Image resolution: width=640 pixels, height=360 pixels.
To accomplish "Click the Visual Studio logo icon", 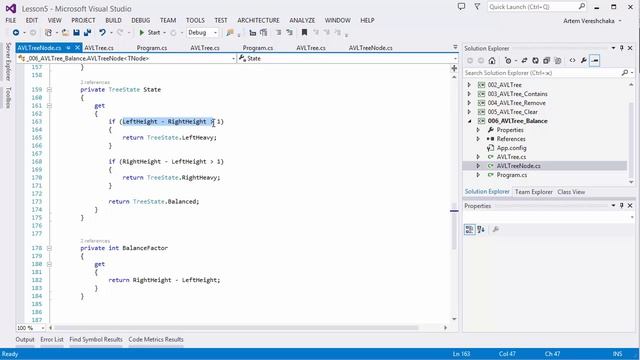I will (11, 9).
